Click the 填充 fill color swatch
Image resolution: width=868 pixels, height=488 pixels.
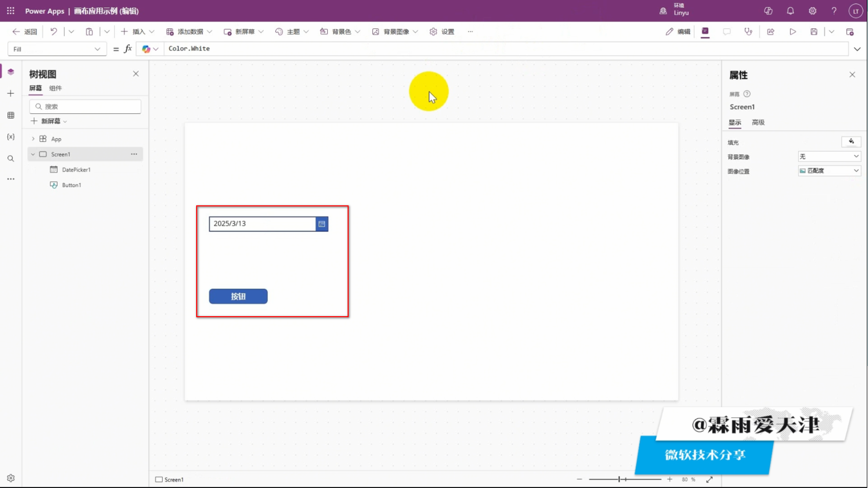(851, 142)
